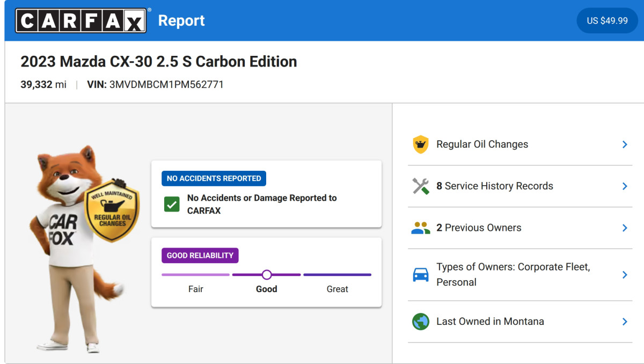Click the Fair segment of reliability scale
644x364 pixels.
[x=196, y=275]
